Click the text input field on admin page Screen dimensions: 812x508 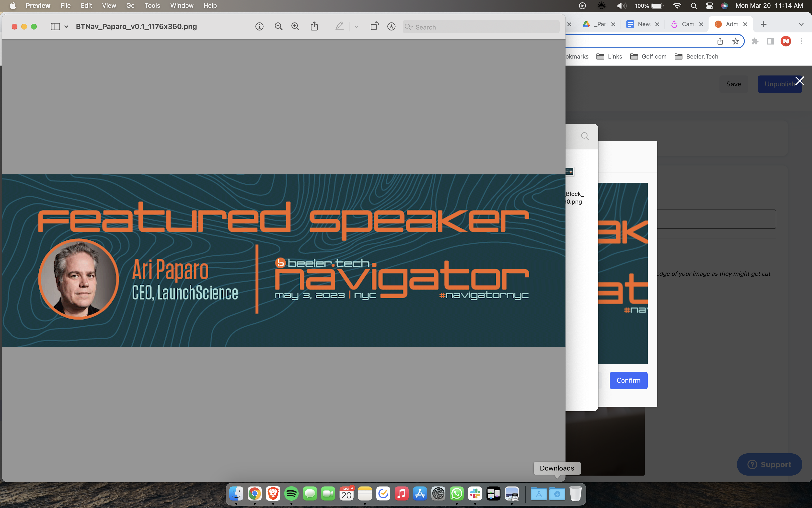pyautogui.click(x=716, y=219)
